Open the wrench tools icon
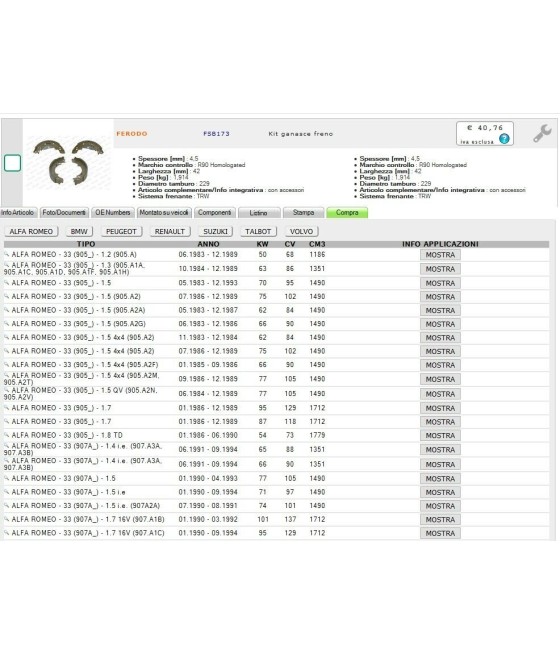The width and height of the screenshot is (560, 655). (542, 134)
